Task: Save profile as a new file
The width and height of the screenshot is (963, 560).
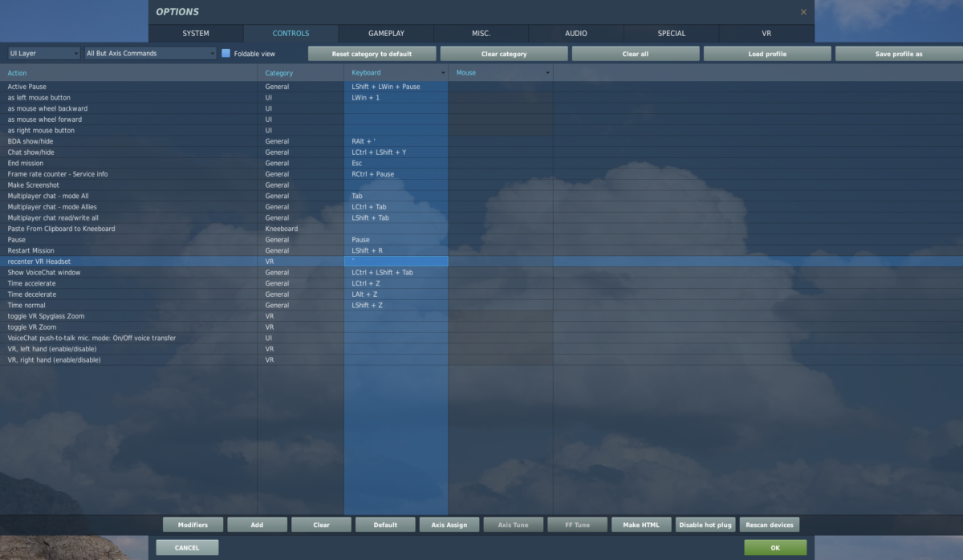Action: (x=898, y=53)
